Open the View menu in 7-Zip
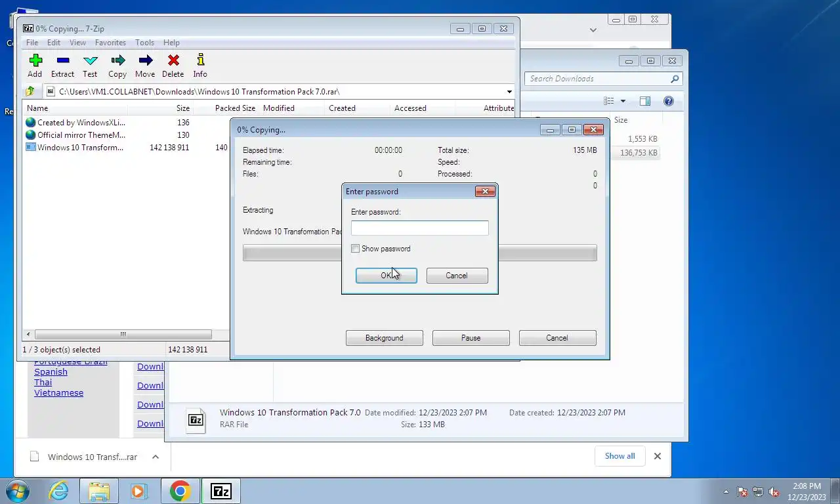Image resolution: width=840 pixels, height=504 pixels. (77, 43)
